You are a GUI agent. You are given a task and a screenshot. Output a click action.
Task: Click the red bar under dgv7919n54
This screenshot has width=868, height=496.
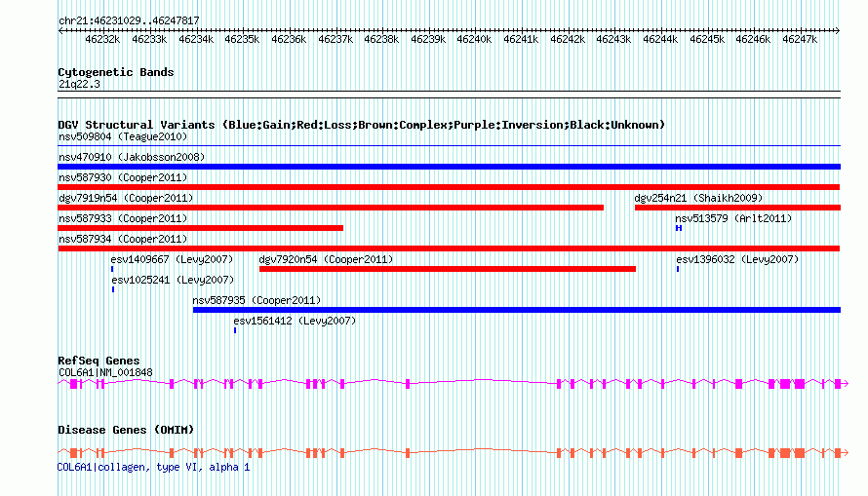click(x=331, y=208)
